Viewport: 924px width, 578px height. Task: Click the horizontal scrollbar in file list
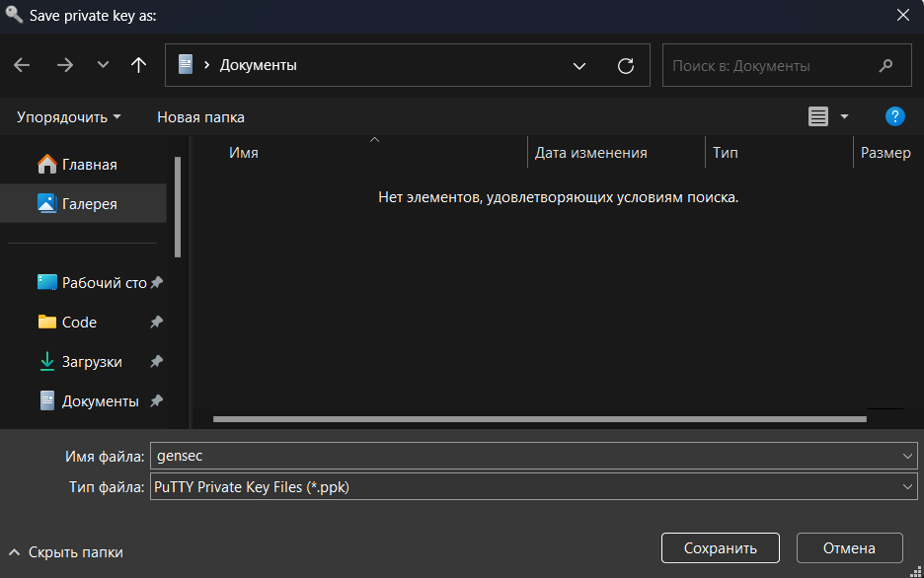pyautogui.click(x=540, y=419)
